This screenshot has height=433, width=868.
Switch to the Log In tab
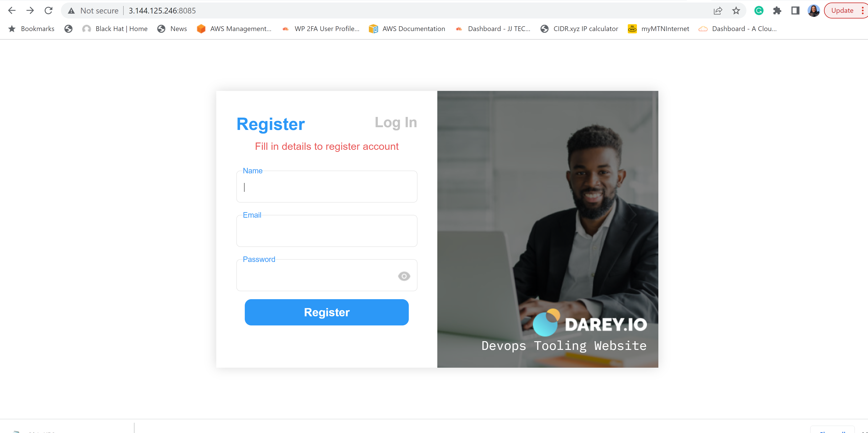pyautogui.click(x=396, y=122)
